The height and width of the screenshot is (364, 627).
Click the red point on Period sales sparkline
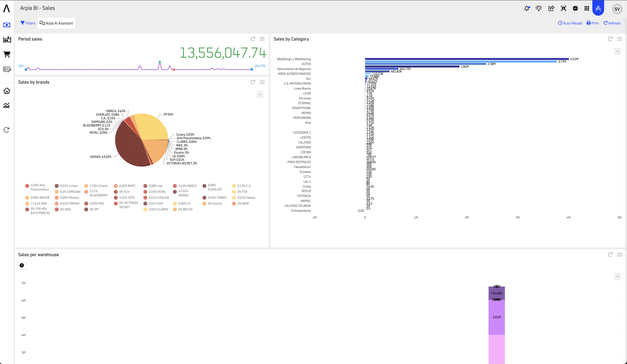(x=174, y=70)
